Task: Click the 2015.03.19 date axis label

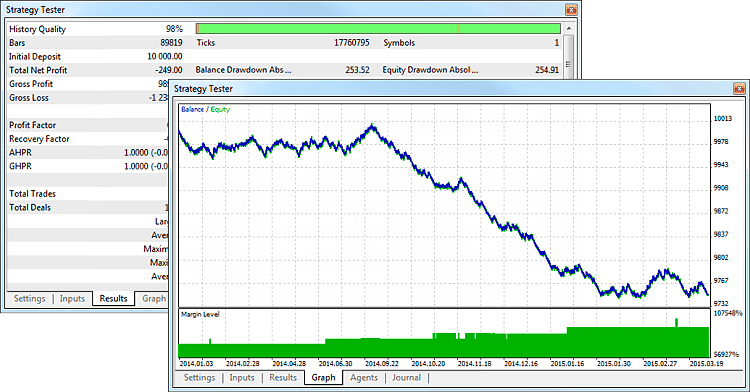Action: pyautogui.click(x=706, y=364)
